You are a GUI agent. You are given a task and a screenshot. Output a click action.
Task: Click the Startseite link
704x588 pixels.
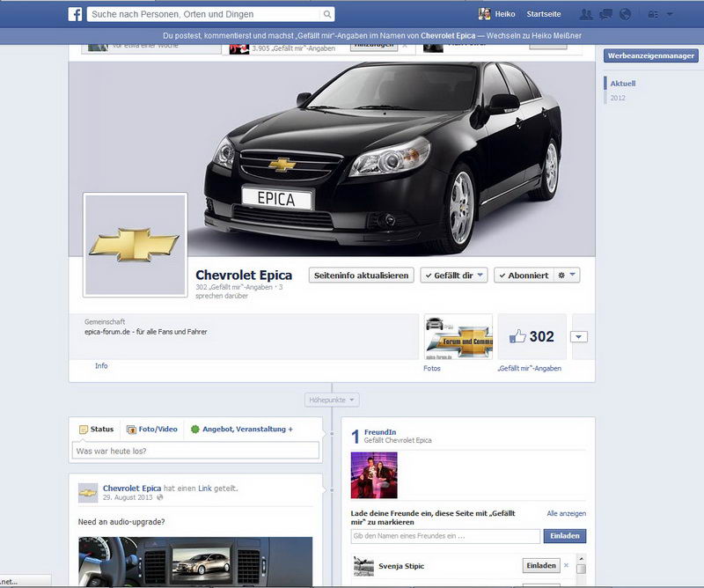tap(544, 14)
